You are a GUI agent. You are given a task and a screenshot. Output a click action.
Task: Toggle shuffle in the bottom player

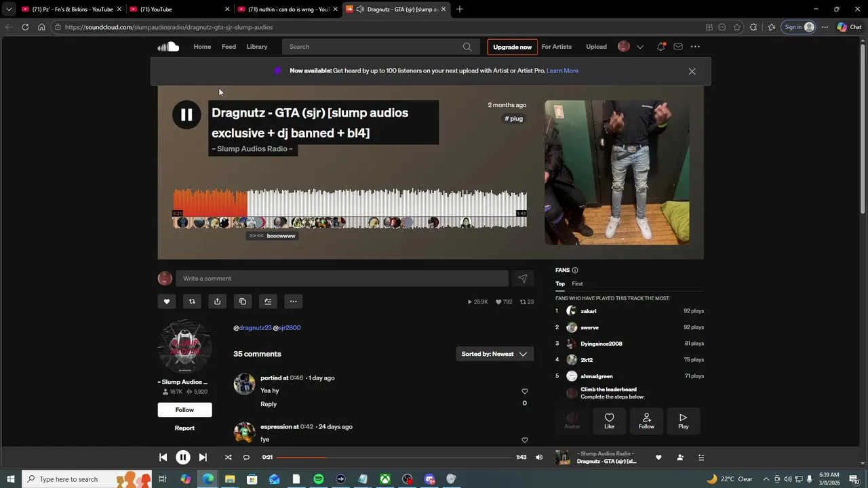click(228, 457)
